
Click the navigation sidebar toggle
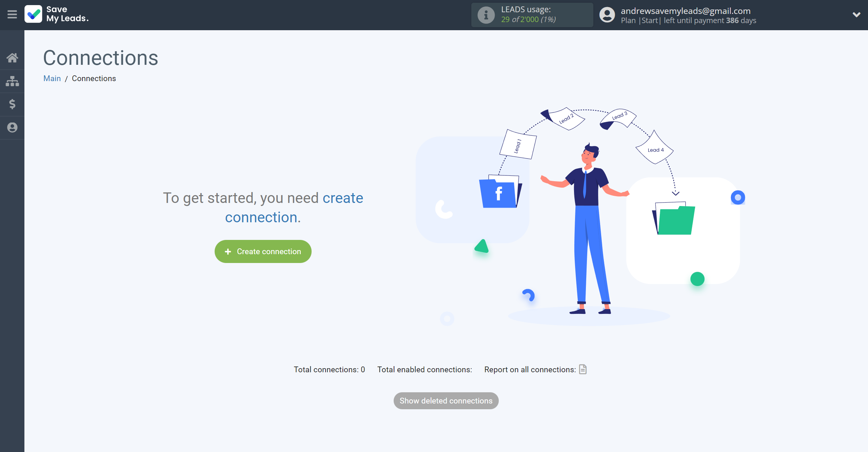click(12, 14)
